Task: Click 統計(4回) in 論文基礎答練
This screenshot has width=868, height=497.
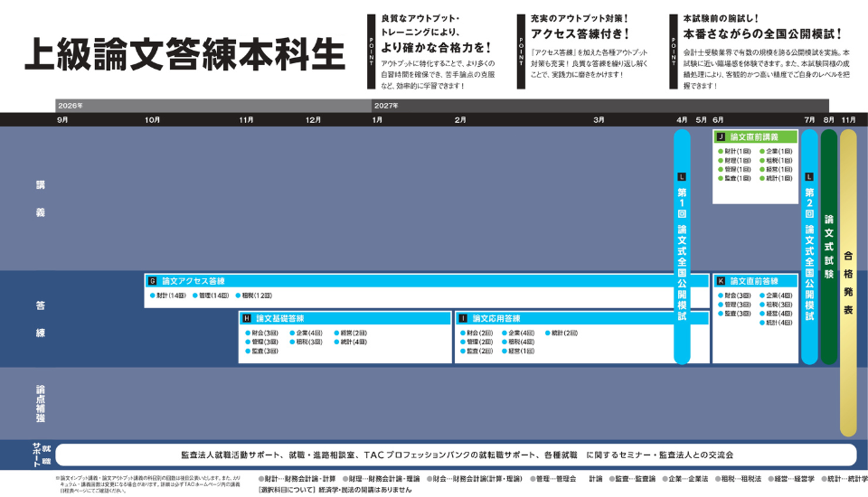Action: click(351, 342)
